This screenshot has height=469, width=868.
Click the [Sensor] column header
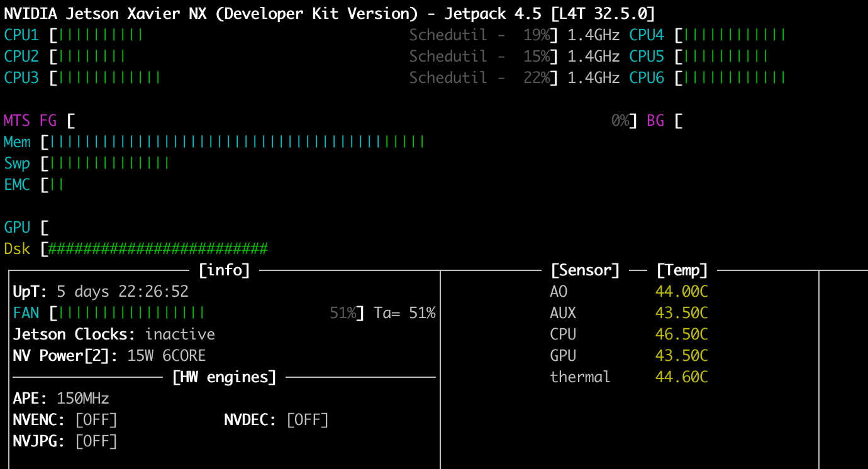[585, 270]
